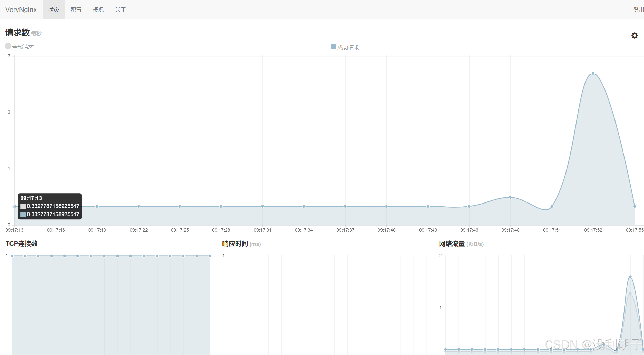Click the request data point at 09:17:55
The width and height of the screenshot is (644, 355).
point(635,206)
